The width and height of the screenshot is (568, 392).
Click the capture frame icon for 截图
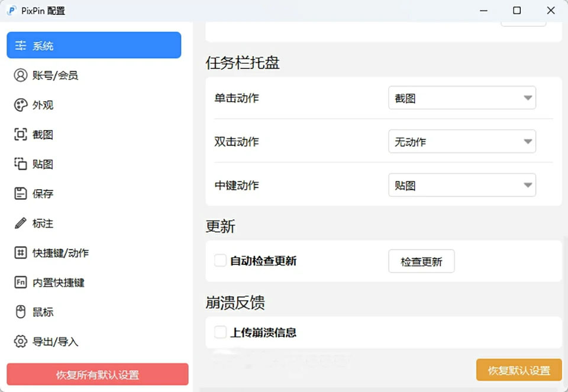[x=21, y=134]
